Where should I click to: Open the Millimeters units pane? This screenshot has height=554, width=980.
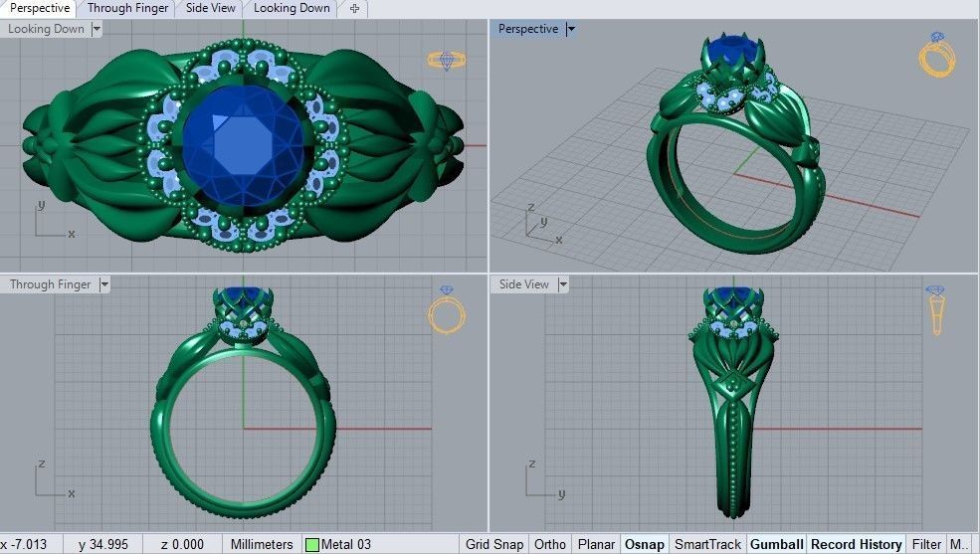pos(262,545)
